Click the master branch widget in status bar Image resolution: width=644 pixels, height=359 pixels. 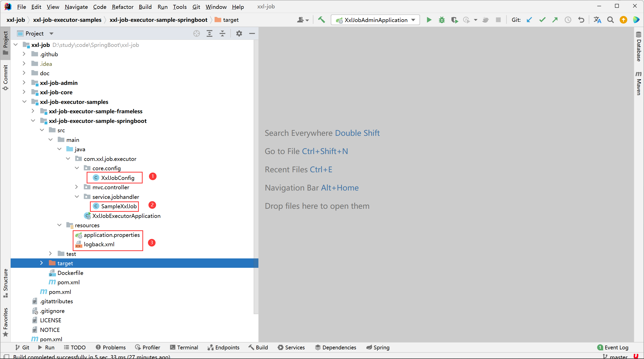coord(615,356)
